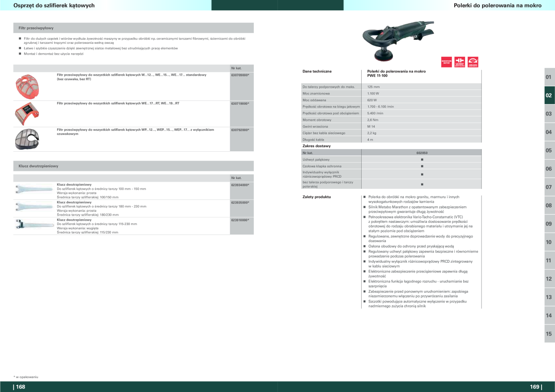Click catalog number 630719000*
The height and width of the screenshot is (392, 555).
[x=240, y=103]
